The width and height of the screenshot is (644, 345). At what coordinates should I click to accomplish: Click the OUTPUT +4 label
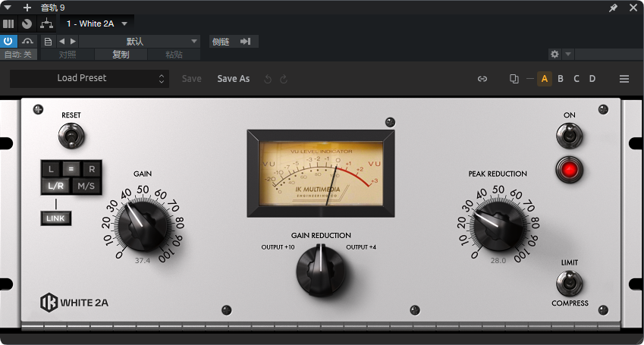pyautogui.click(x=361, y=247)
